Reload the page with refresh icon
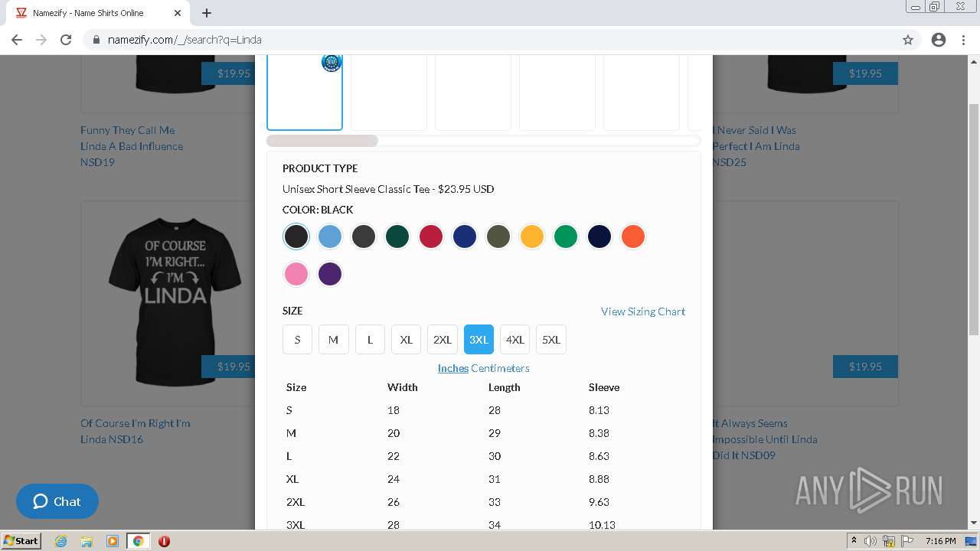The height and width of the screenshot is (551, 980). (x=66, y=40)
